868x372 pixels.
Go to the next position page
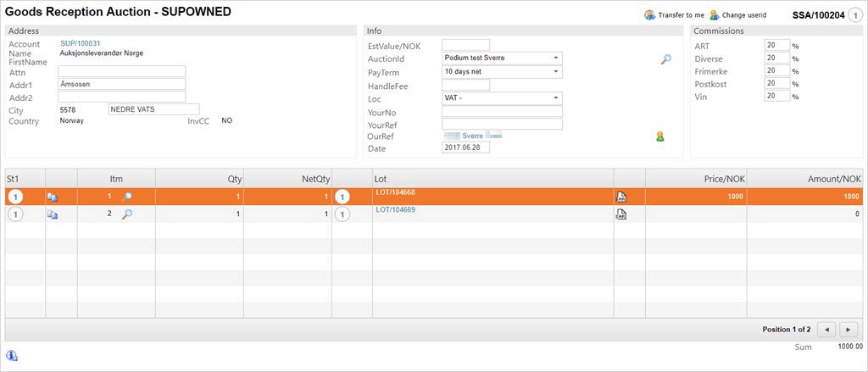[849, 329]
